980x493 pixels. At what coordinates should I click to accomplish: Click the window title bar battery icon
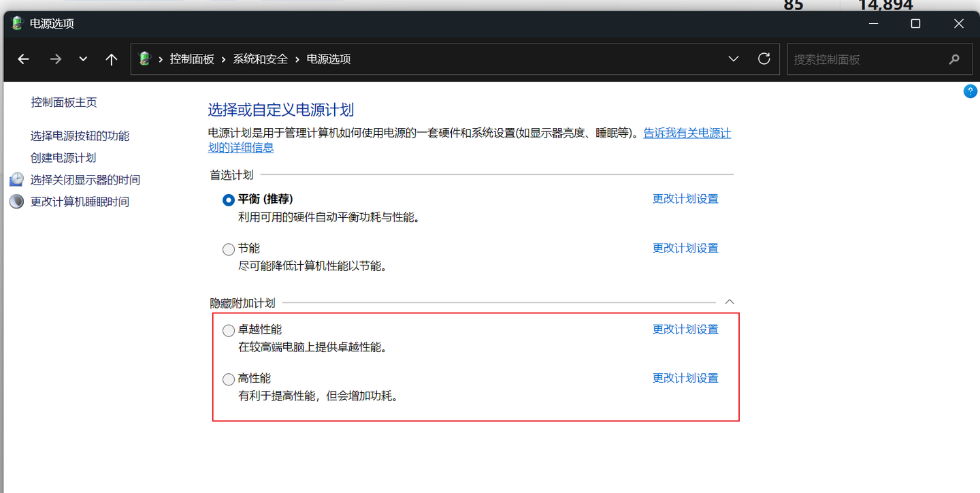(18, 23)
